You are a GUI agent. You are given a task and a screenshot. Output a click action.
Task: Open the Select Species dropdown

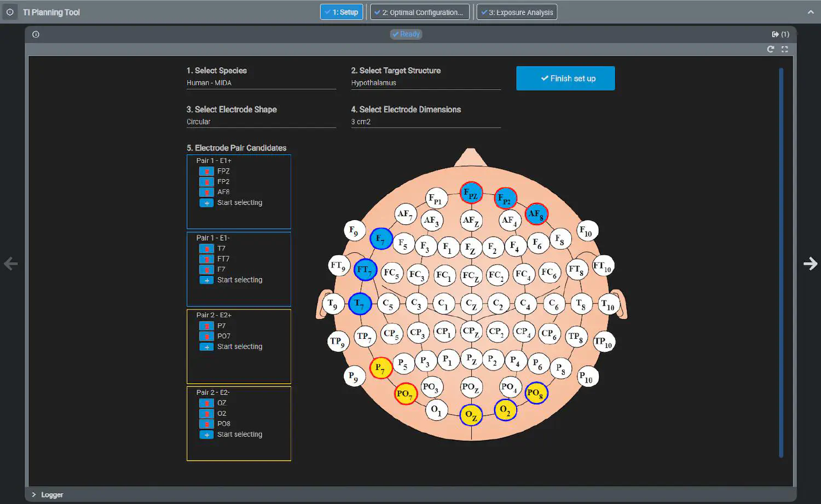pos(261,83)
